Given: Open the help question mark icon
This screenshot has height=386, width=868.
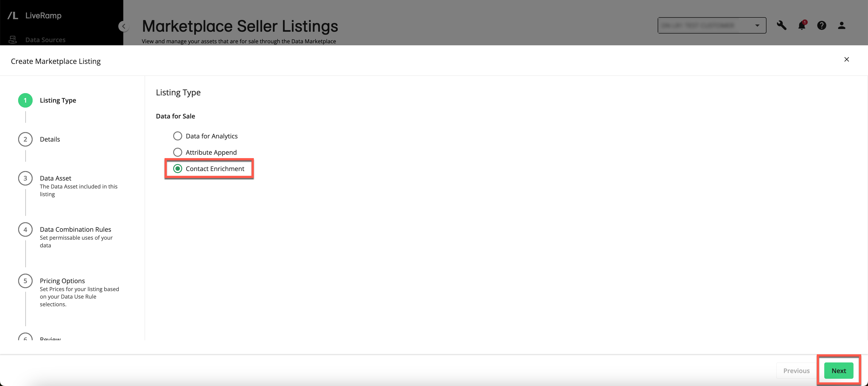Looking at the screenshot, I should coord(822,25).
